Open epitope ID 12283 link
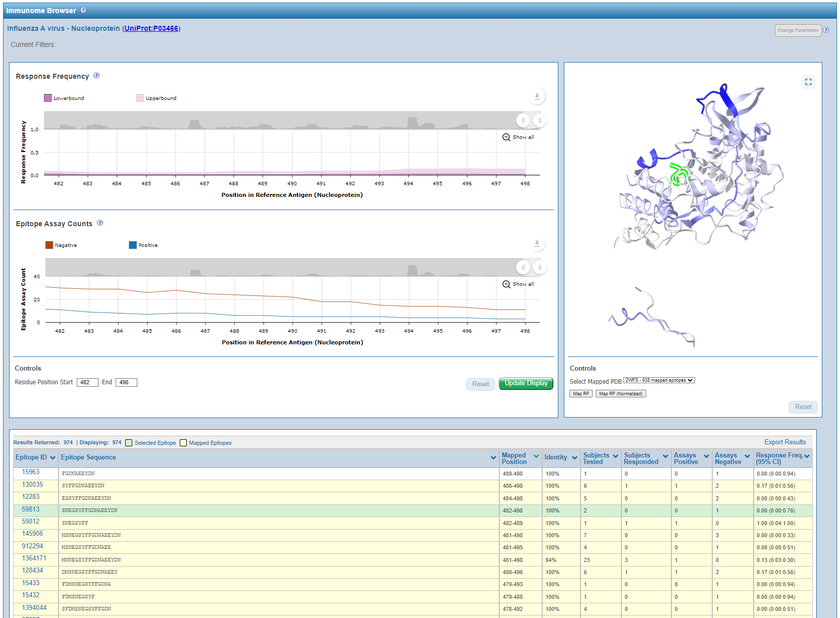840x618 pixels. pyautogui.click(x=30, y=497)
